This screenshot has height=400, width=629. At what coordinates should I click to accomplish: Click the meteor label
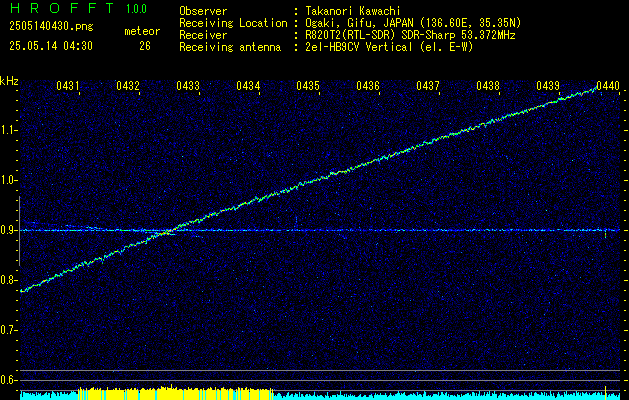(142, 31)
